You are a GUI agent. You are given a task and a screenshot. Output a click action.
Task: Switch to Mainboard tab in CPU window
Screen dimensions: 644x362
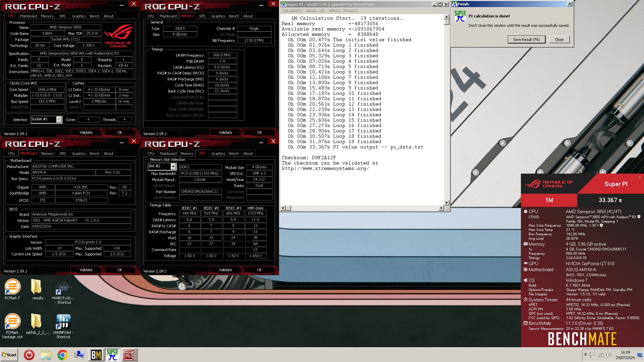tap(29, 16)
